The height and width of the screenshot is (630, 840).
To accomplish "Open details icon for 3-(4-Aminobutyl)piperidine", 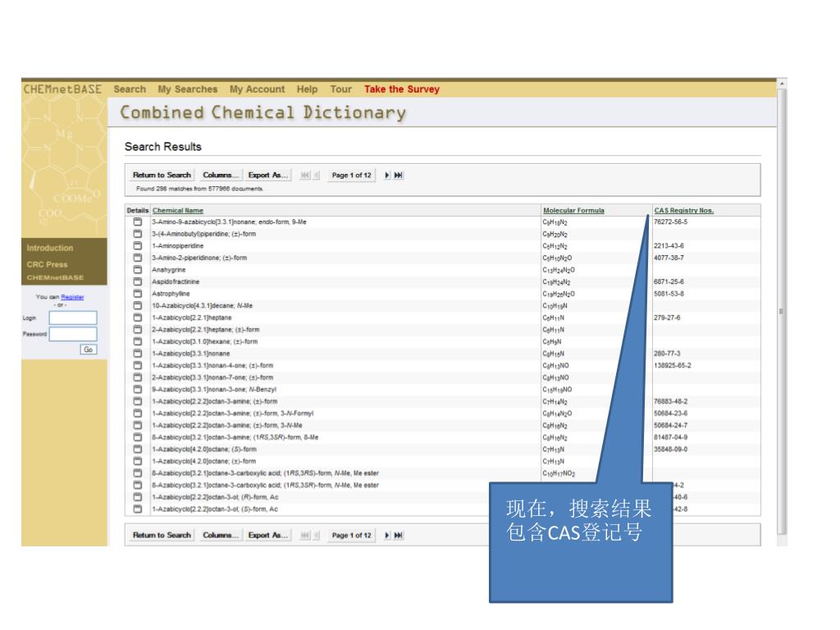I will [x=138, y=234].
